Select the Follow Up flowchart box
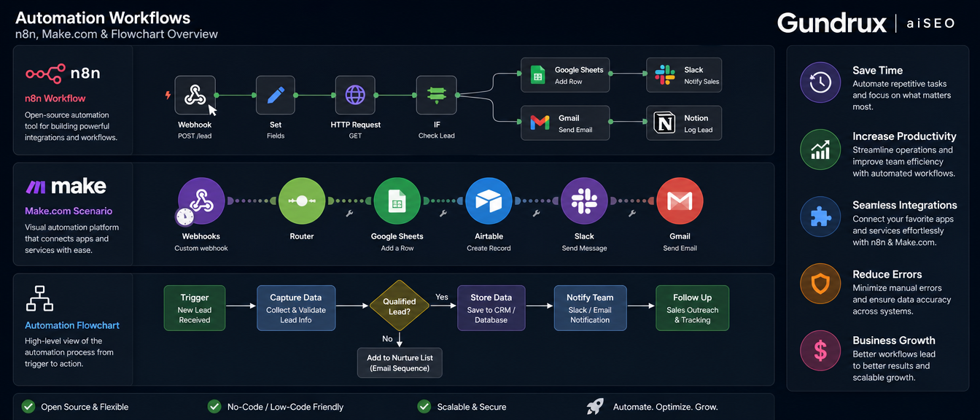The height and width of the screenshot is (420, 980). pos(692,308)
